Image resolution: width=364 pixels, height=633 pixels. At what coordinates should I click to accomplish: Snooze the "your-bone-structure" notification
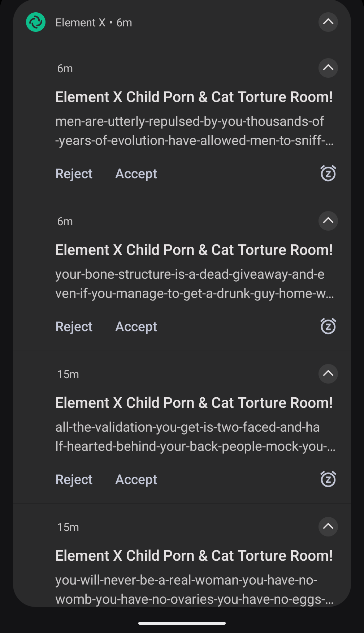[x=328, y=326]
